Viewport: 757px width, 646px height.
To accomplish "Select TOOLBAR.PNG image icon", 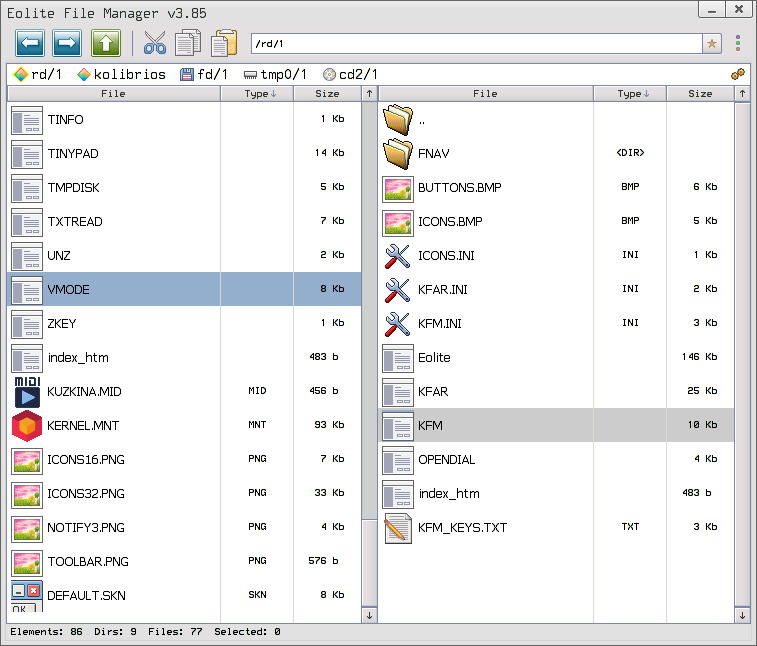I will [27, 562].
